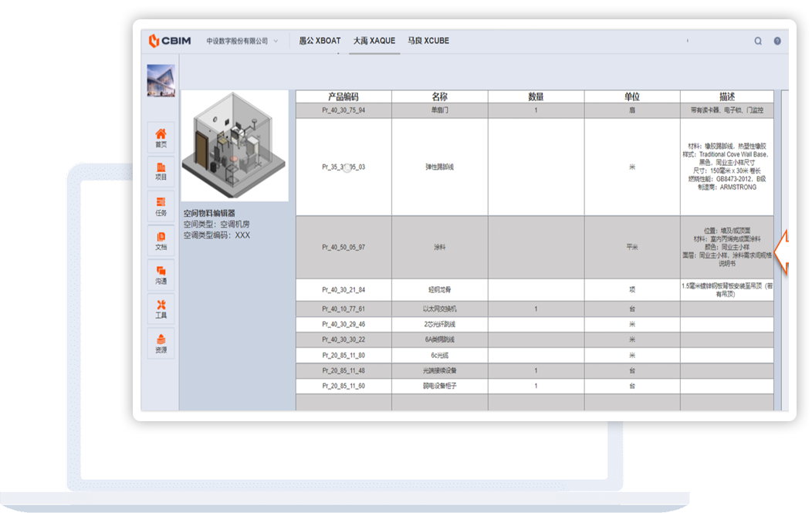
Task: Click the 描述 column header
Action: pyautogui.click(x=726, y=97)
